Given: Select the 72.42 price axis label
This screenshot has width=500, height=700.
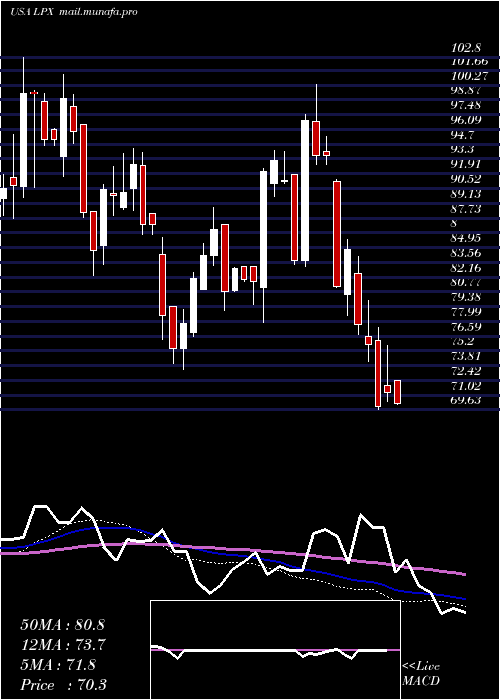Looking at the screenshot, I should [x=467, y=371].
